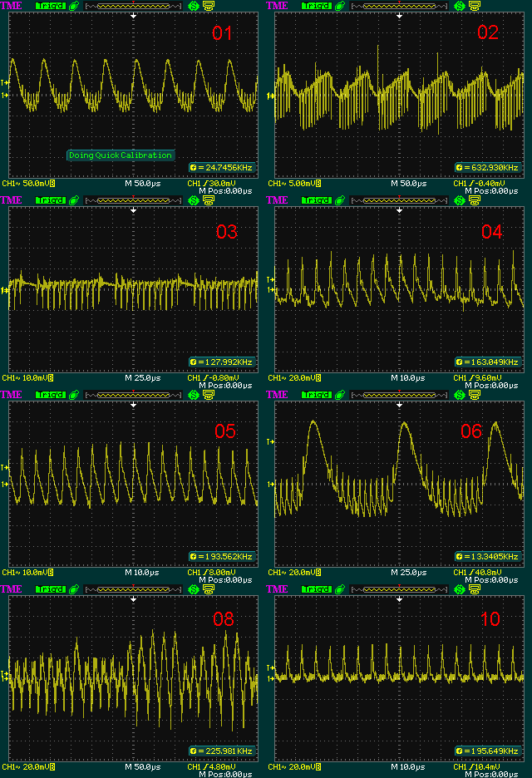Select the 13.3405KHz frequency readout

click(488, 557)
